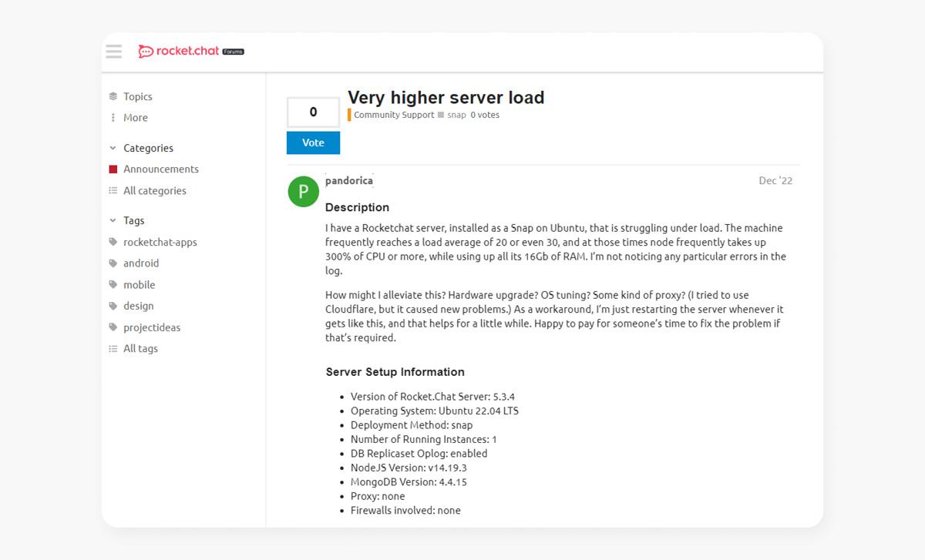The width and height of the screenshot is (925, 560).
Task: Click the blue Vote button
Action: pyautogui.click(x=313, y=143)
